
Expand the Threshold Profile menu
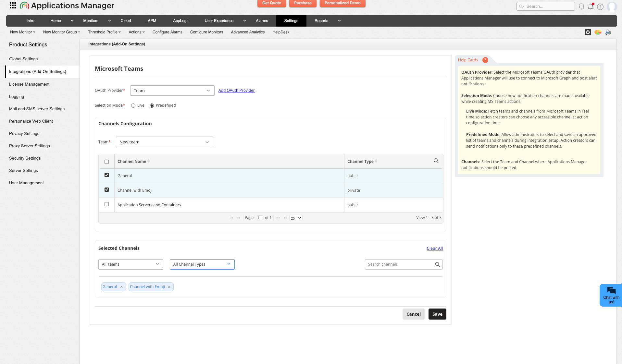(104, 32)
